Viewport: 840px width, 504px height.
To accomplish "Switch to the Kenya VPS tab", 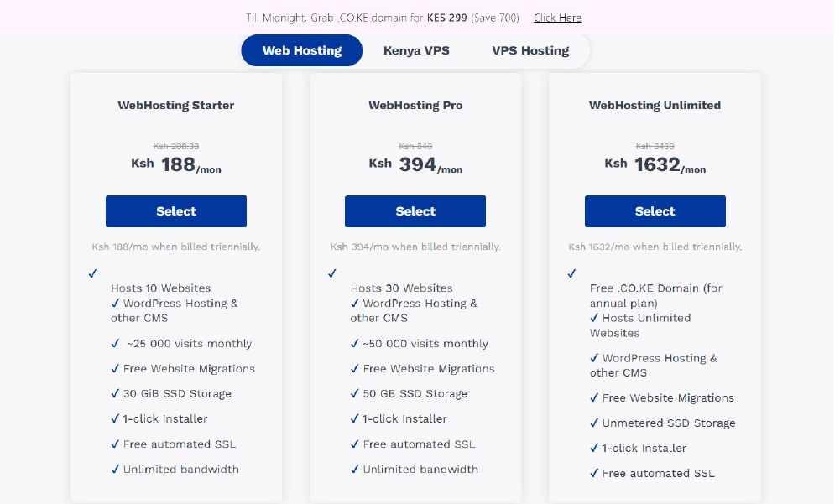I will [x=416, y=50].
